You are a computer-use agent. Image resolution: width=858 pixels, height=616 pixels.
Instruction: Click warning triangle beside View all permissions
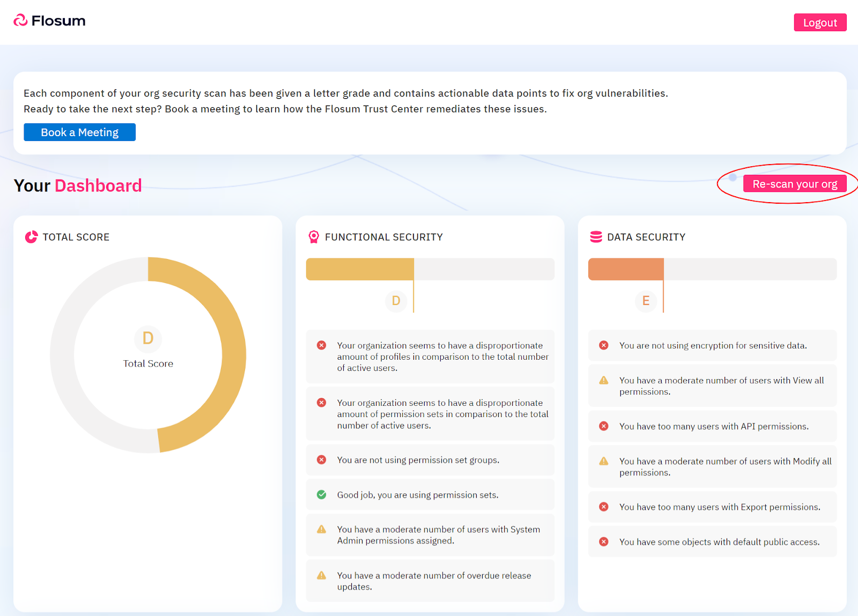coord(604,381)
